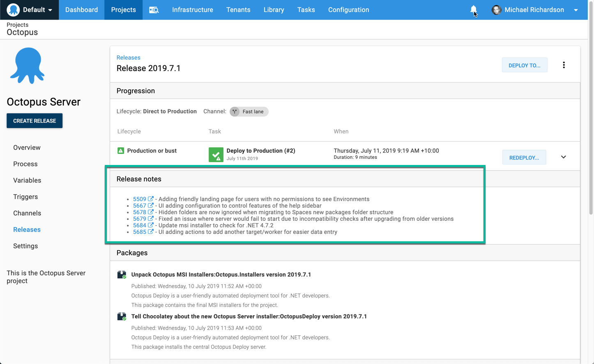
Task: Click the CREATE RELEASE button
Action: [x=35, y=121]
